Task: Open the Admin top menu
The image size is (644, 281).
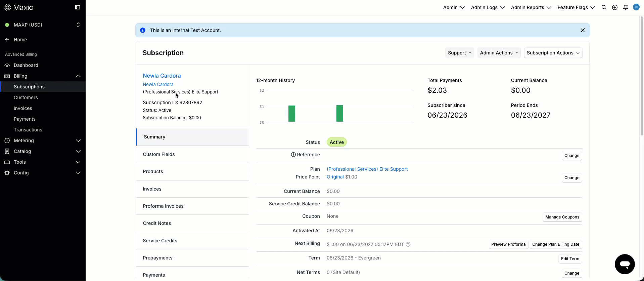Action: [454, 7]
